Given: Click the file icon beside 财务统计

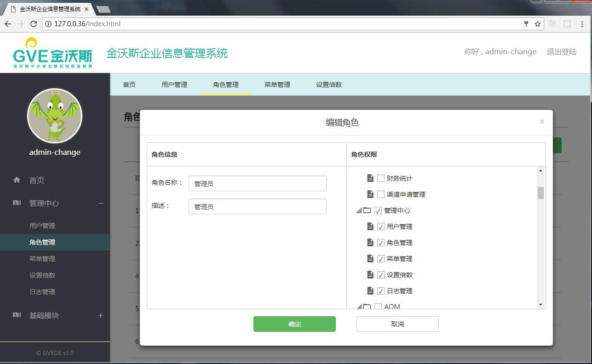Looking at the screenshot, I should pyautogui.click(x=370, y=178).
